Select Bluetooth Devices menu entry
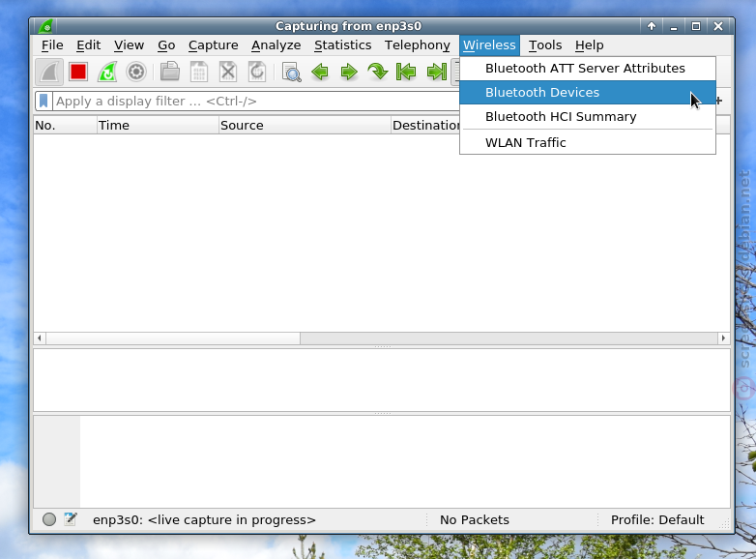The height and width of the screenshot is (559, 756). pyautogui.click(x=587, y=92)
